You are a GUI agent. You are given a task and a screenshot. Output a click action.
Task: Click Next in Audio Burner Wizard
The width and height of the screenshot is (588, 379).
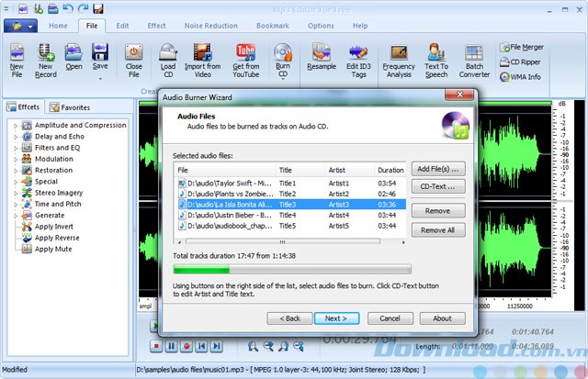pos(336,318)
